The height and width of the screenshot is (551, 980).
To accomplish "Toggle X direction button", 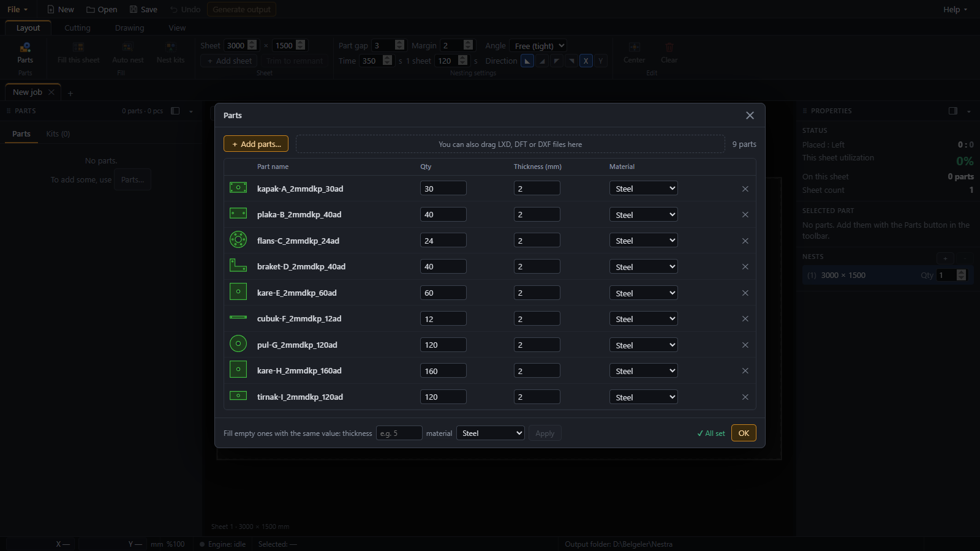I will 586,61.
